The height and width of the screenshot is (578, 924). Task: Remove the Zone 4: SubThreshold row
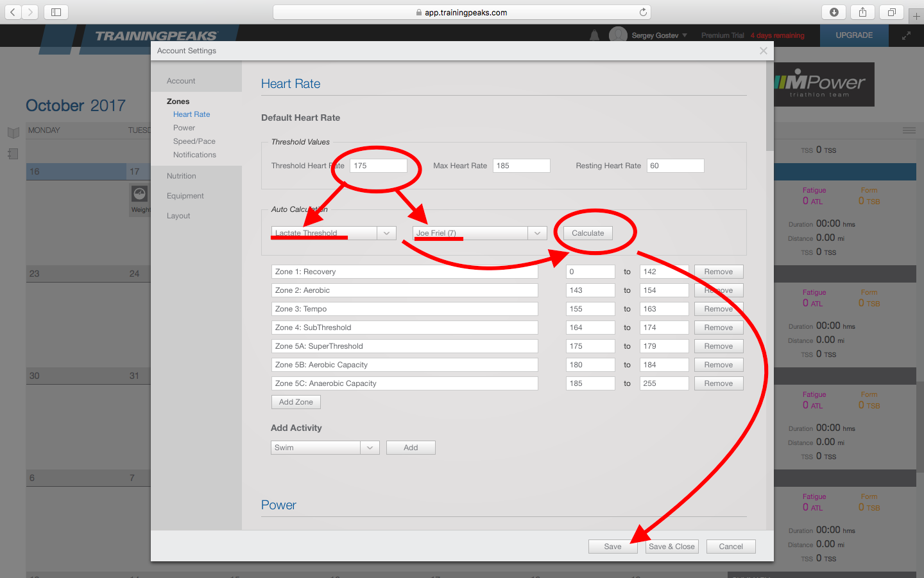coord(719,328)
